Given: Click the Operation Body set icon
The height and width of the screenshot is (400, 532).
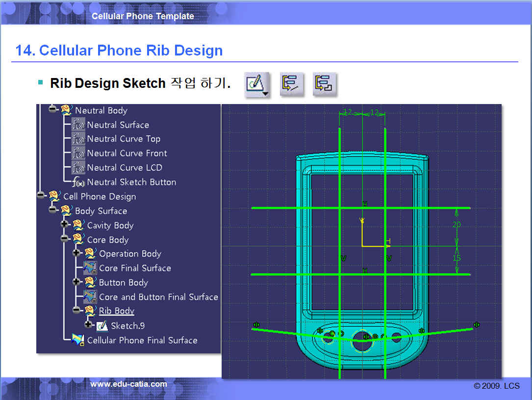Looking at the screenshot, I should (x=90, y=254).
